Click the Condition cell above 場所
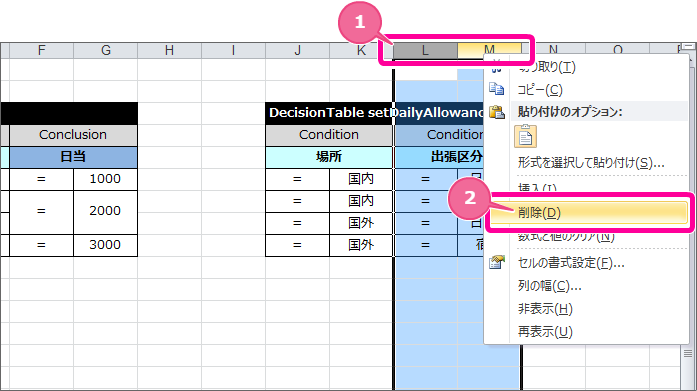This screenshot has height=391, width=697. point(329,135)
